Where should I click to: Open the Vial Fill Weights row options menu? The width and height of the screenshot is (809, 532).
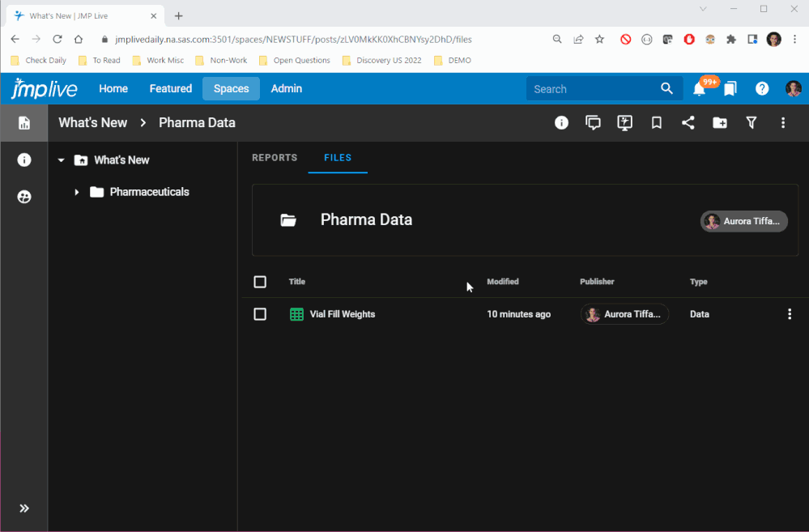pyautogui.click(x=790, y=314)
